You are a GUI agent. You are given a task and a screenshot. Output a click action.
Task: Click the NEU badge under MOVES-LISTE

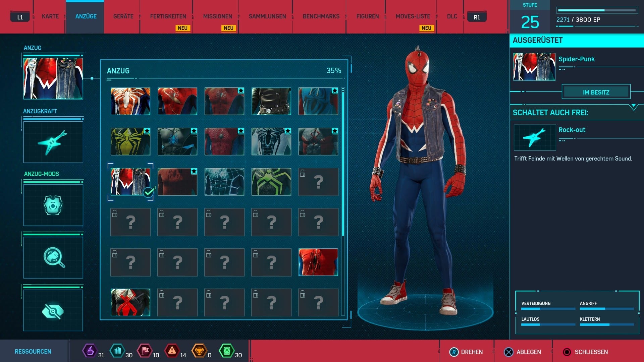426,28
